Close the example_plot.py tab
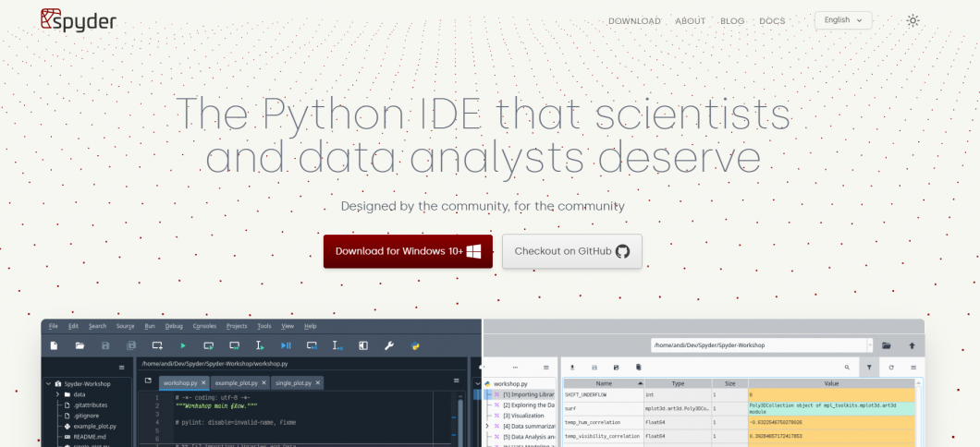 263,382
